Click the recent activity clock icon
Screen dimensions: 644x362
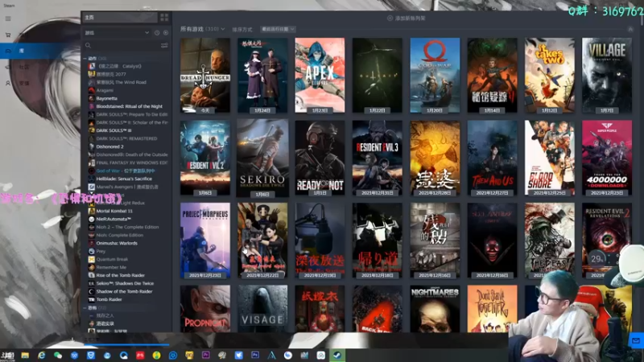[x=157, y=33]
